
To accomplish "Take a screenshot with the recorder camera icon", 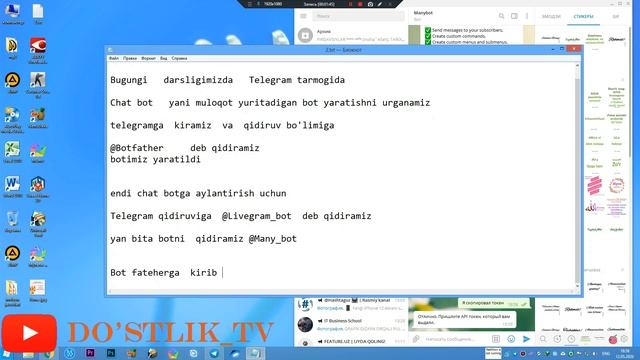I will pyautogui.click(x=370, y=4).
